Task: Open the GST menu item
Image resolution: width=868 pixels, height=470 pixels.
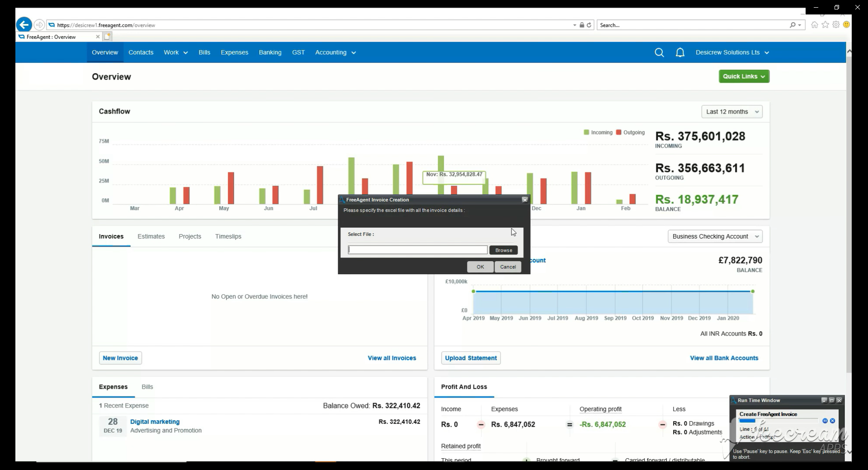Action: pyautogui.click(x=298, y=52)
